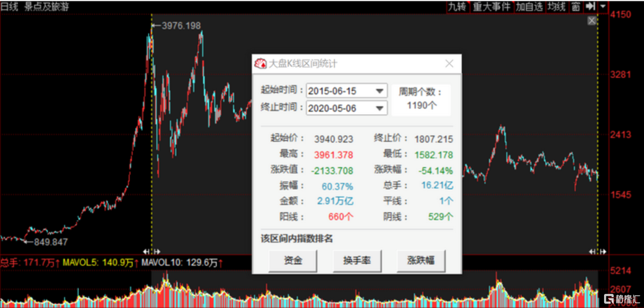
Task: Open the 窗 window layout button
Action: (576, 6)
